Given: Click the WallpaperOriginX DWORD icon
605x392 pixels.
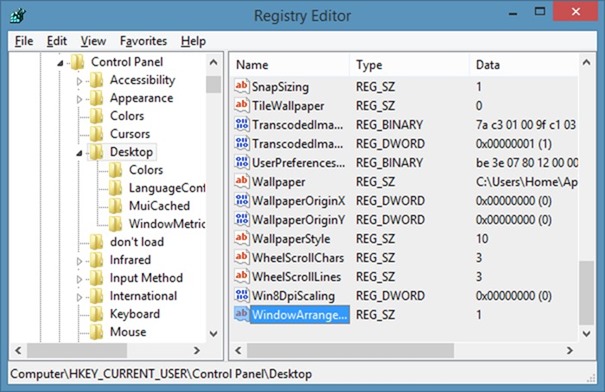Looking at the screenshot, I should (x=242, y=200).
